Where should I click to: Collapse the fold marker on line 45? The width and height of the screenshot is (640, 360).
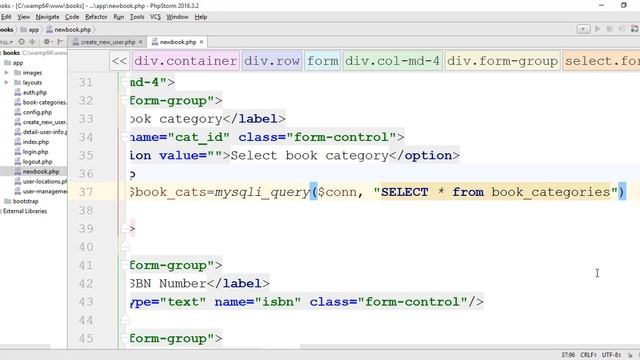pos(125,338)
